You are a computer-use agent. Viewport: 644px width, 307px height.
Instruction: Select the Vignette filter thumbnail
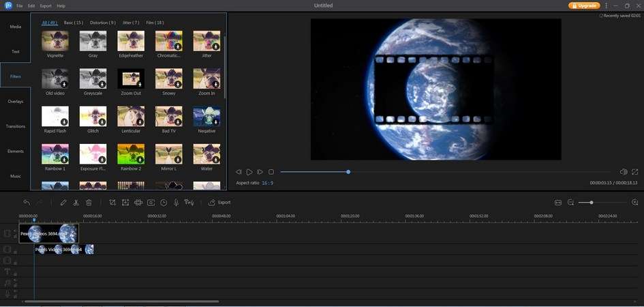(55, 41)
